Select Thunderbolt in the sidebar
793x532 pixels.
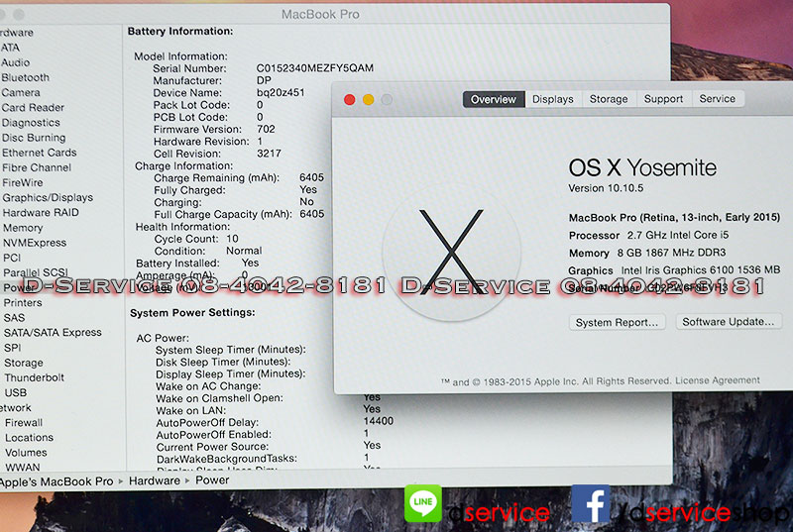click(x=34, y=377)
